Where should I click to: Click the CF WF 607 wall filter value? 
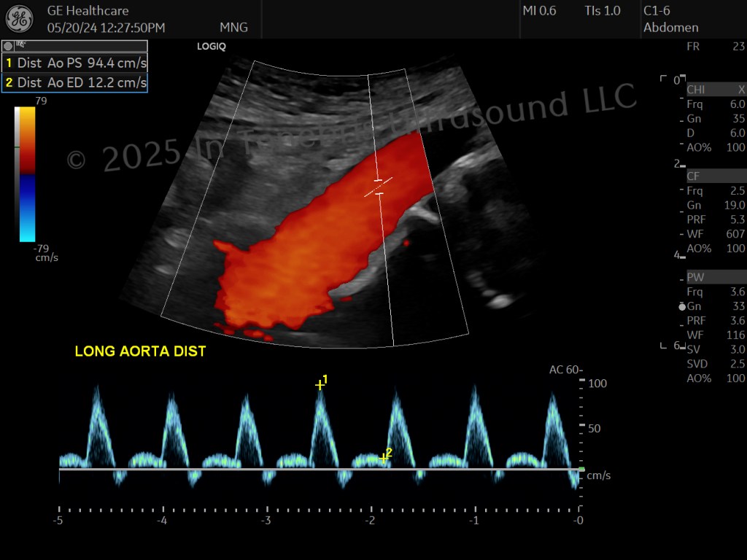click(716, 234)
